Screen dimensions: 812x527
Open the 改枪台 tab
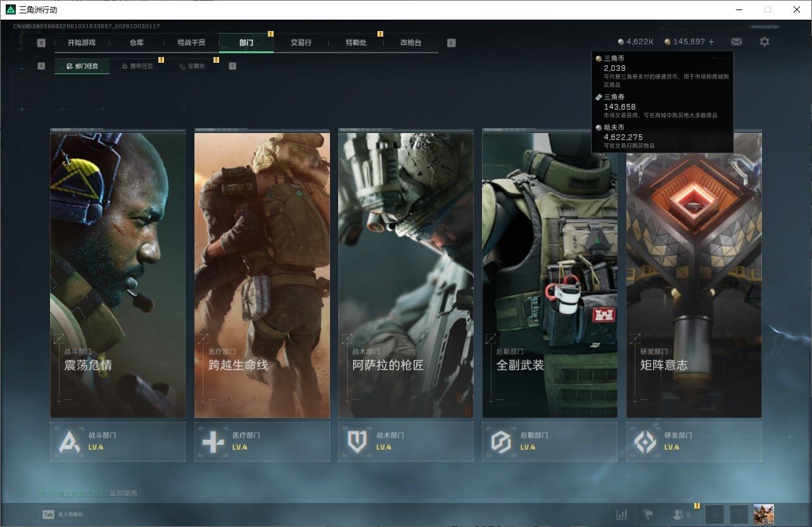pyautogui.click(x=410, y=42)
